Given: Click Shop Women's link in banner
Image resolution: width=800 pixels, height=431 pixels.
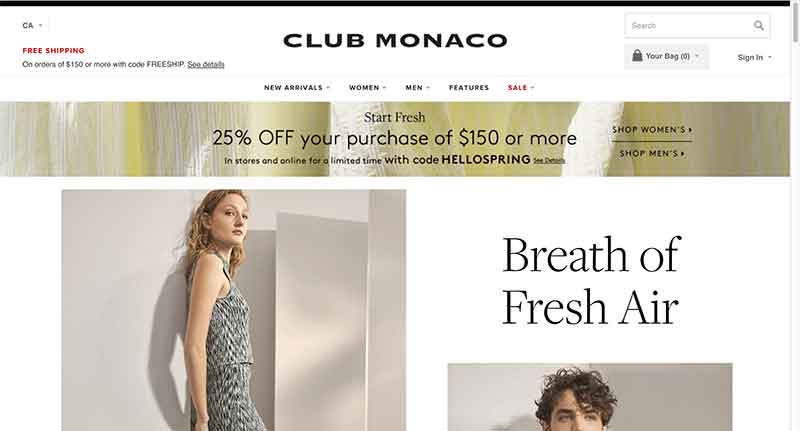Looking at the screenshot, I should click(652, 130).
